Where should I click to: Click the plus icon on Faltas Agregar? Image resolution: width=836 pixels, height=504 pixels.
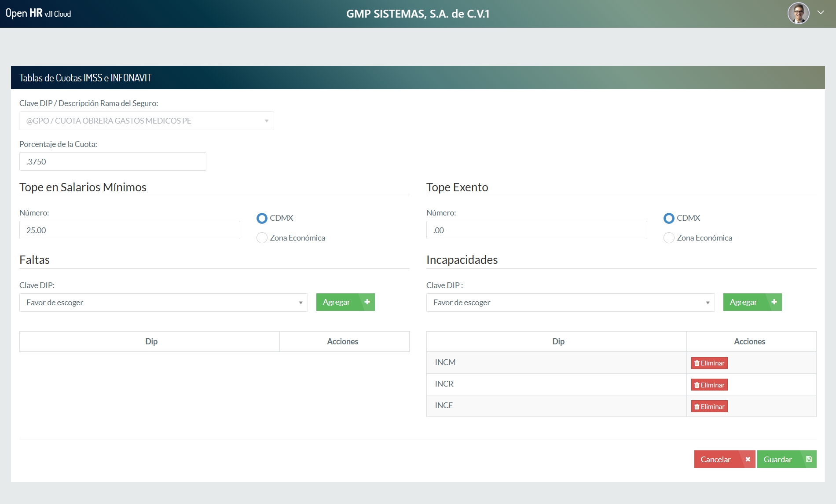[x=367, y=302]
